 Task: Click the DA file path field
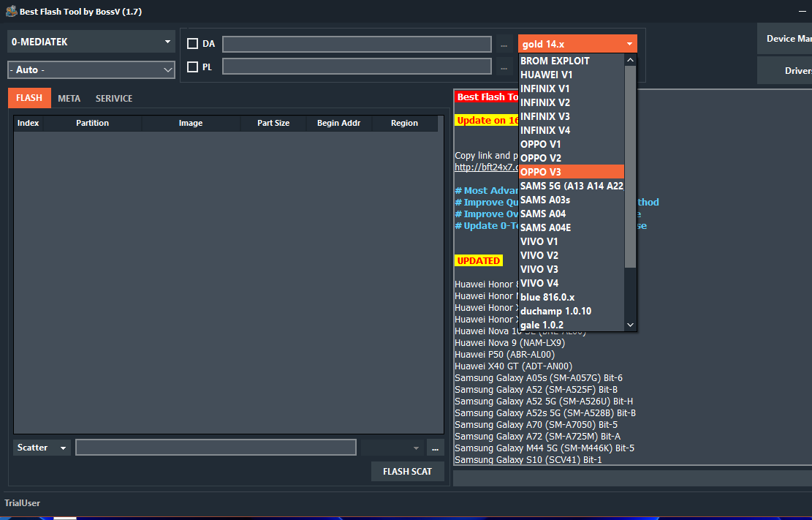coord(357,44)
